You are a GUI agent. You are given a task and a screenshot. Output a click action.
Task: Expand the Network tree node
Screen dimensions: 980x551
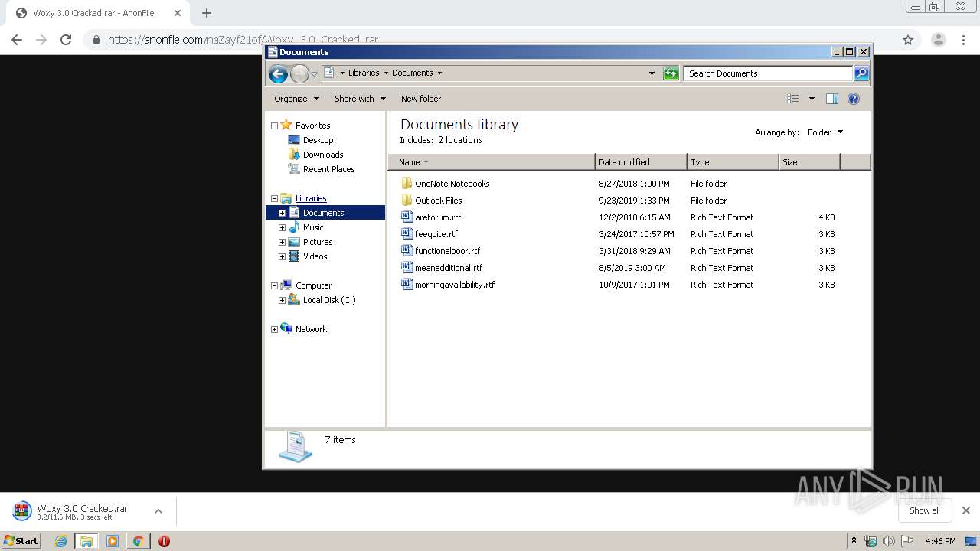[274, 329]
